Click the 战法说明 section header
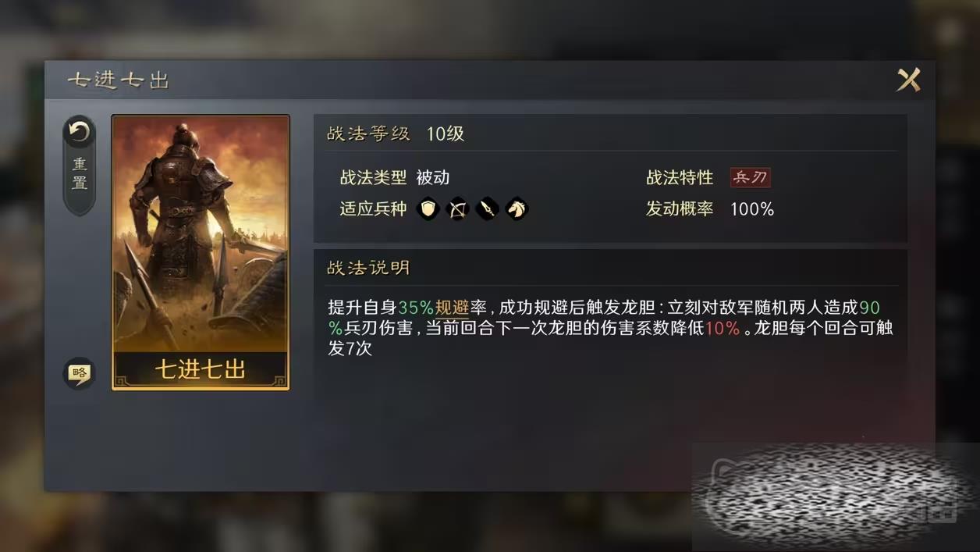 coord(368,268)
